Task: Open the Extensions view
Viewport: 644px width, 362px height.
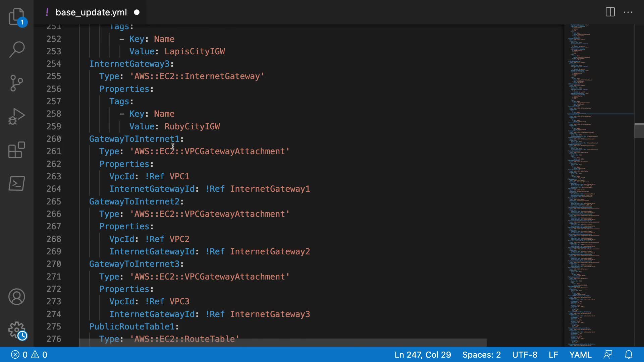Action: click(16, 150)
